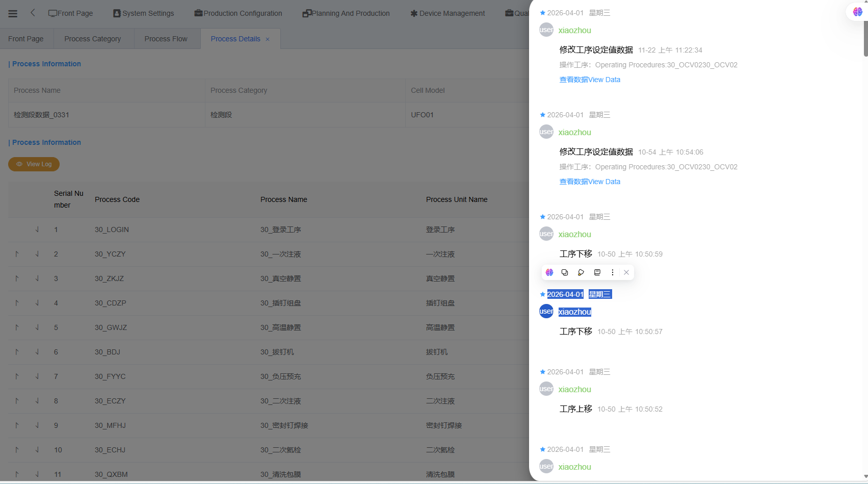
Task: Move up the 30_ZKJZ row
Action: 17,278
